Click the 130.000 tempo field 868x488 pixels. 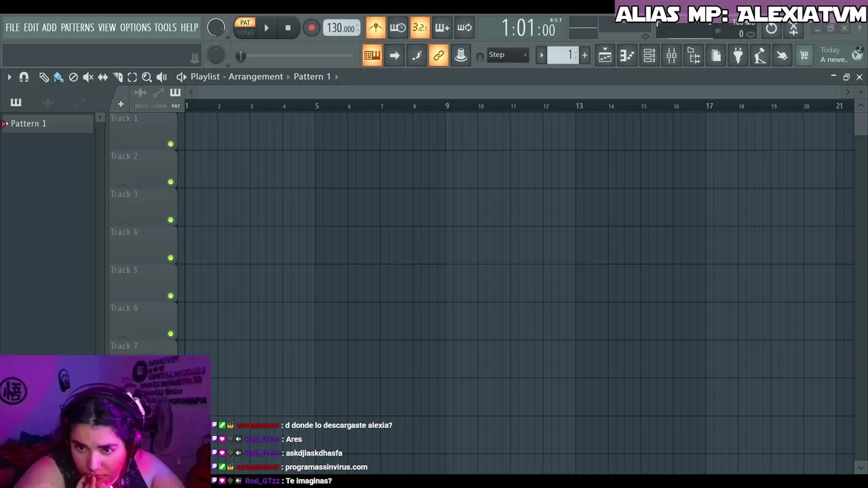(x=341, y=28)
